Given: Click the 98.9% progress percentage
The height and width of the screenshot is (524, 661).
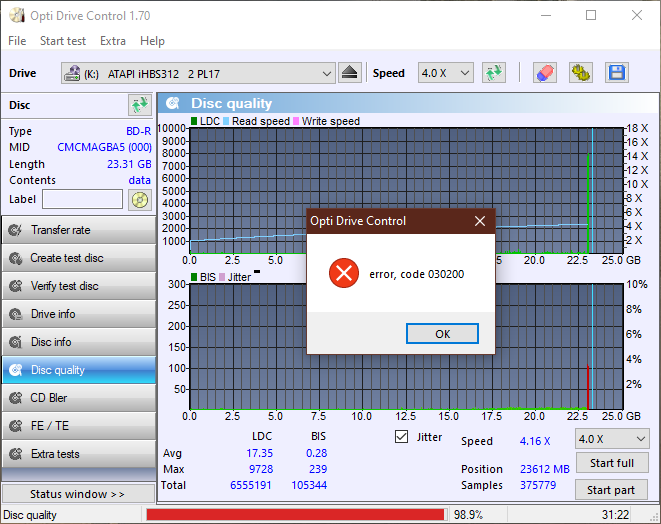Looking at the screenshot, I should [468, 515].
